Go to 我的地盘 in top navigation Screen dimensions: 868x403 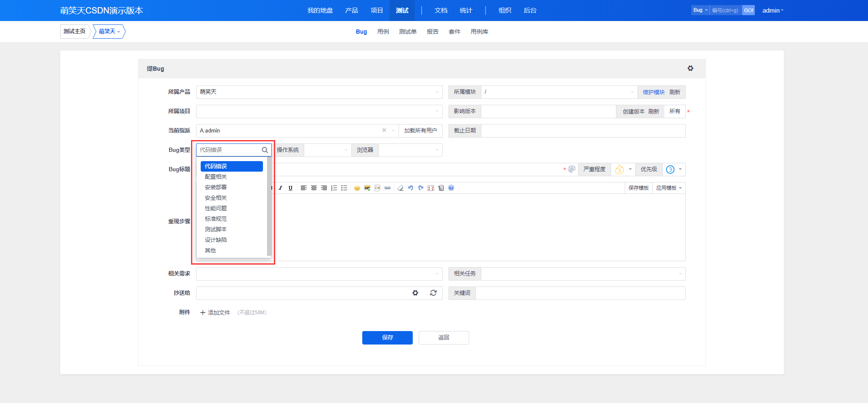coord(320,11)
